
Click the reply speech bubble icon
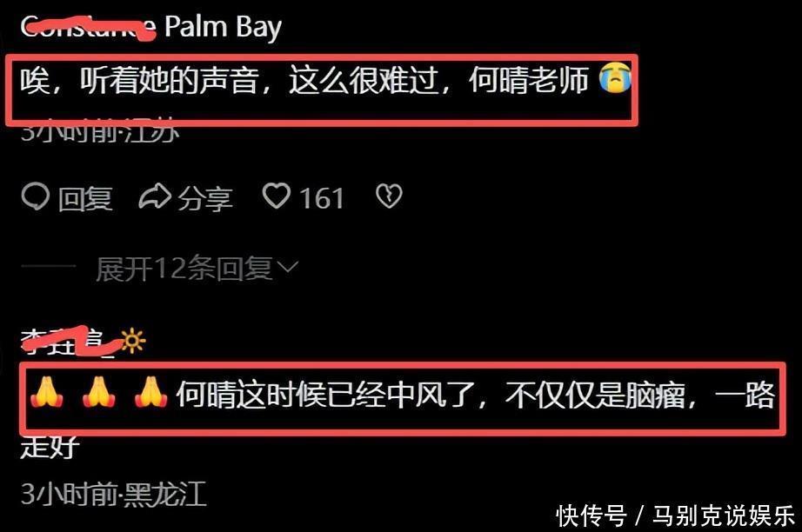(36, 196)
